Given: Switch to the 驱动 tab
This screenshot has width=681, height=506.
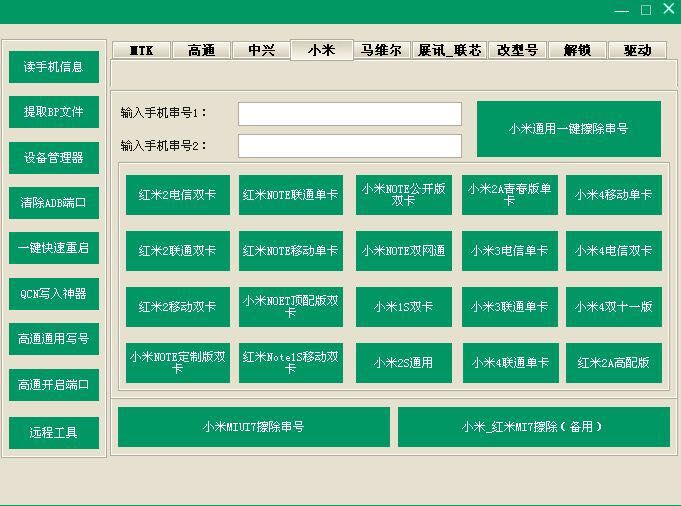Looking at the screenshot, I should (637, 50).
